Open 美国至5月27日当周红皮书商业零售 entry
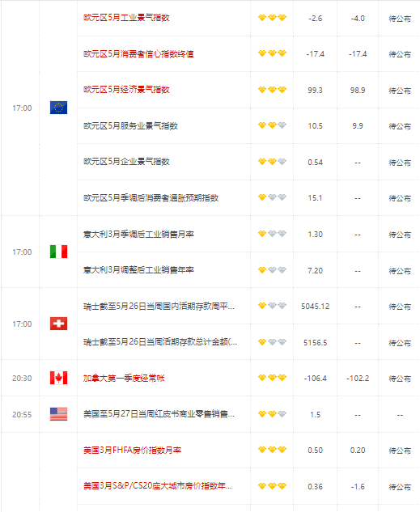This screenshot has height=512, width=420. coord(159,414)
